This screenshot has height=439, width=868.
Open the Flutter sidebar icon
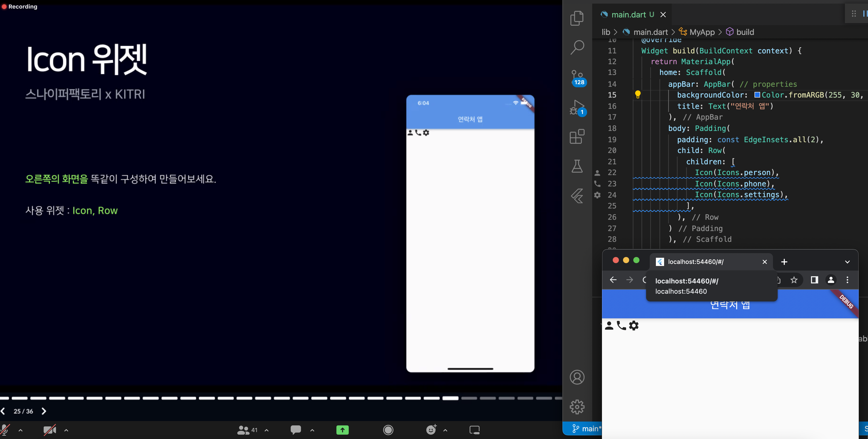click(x=577, y=195)
